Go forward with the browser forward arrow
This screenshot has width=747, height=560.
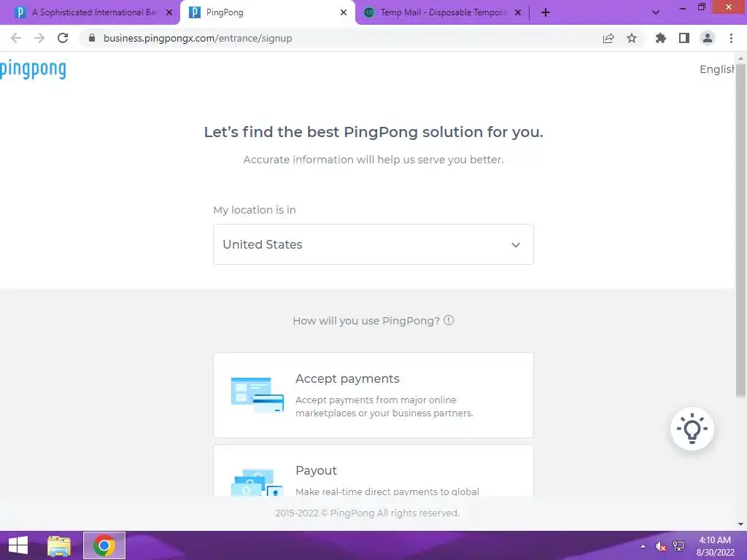pos(39,38)
